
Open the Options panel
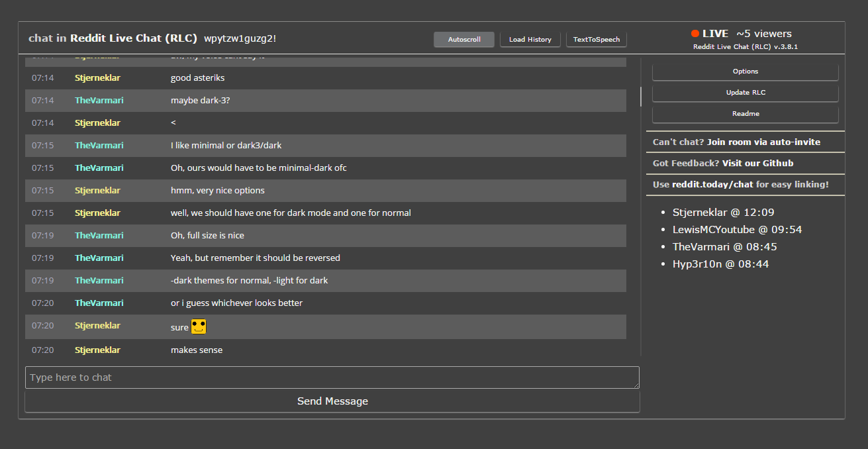[745, 71]
